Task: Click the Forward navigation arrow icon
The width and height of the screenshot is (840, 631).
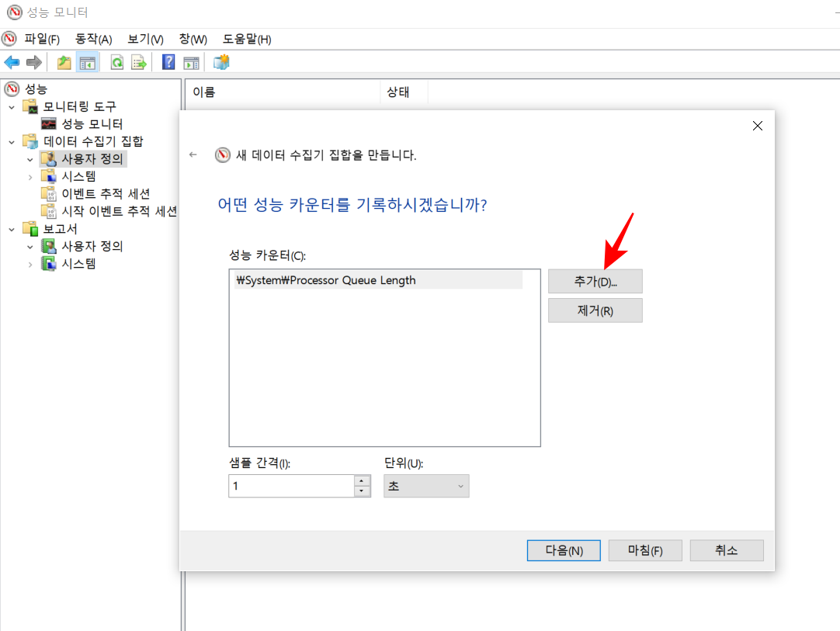Action: [x=33, y=62]
